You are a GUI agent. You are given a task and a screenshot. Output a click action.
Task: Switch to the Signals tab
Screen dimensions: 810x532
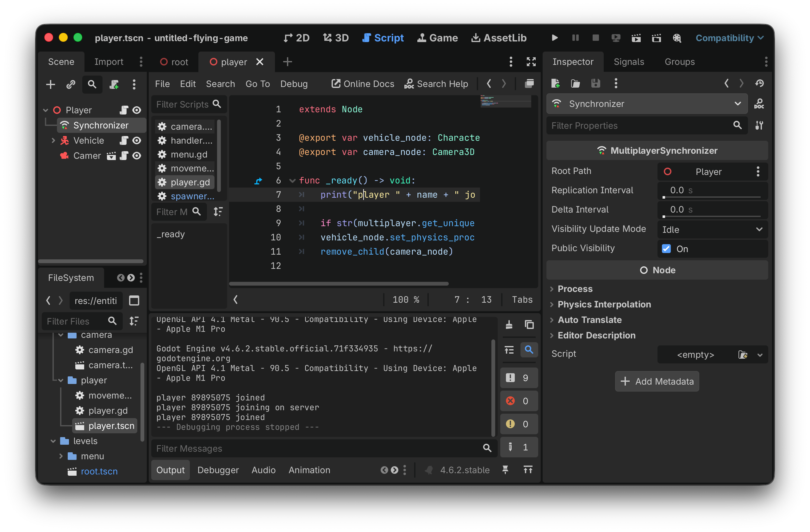[x=629, y=62]
